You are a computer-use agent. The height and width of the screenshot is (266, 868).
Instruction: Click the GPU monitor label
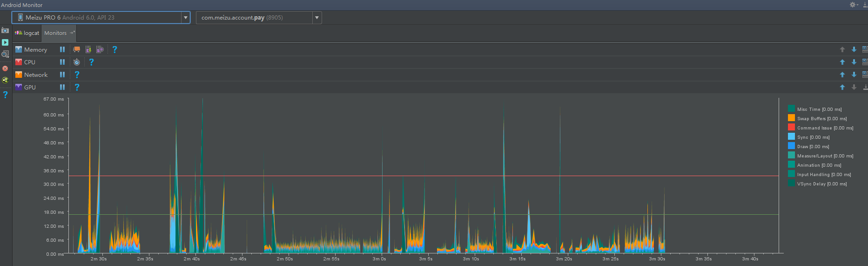coord(30,87)
